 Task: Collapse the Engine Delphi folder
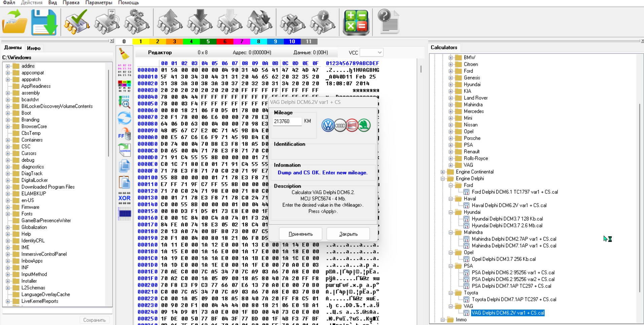[x=443, y=178]
